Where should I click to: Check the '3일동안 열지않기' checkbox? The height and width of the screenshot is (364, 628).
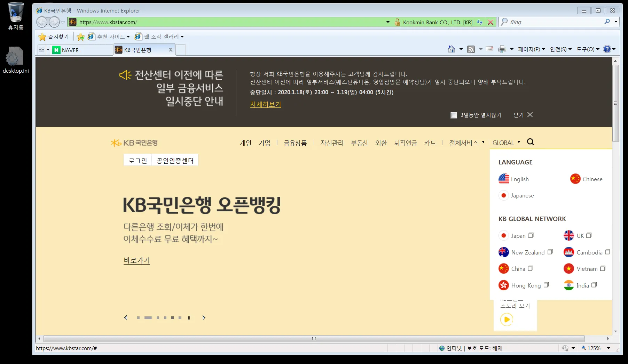click(454, 115)
